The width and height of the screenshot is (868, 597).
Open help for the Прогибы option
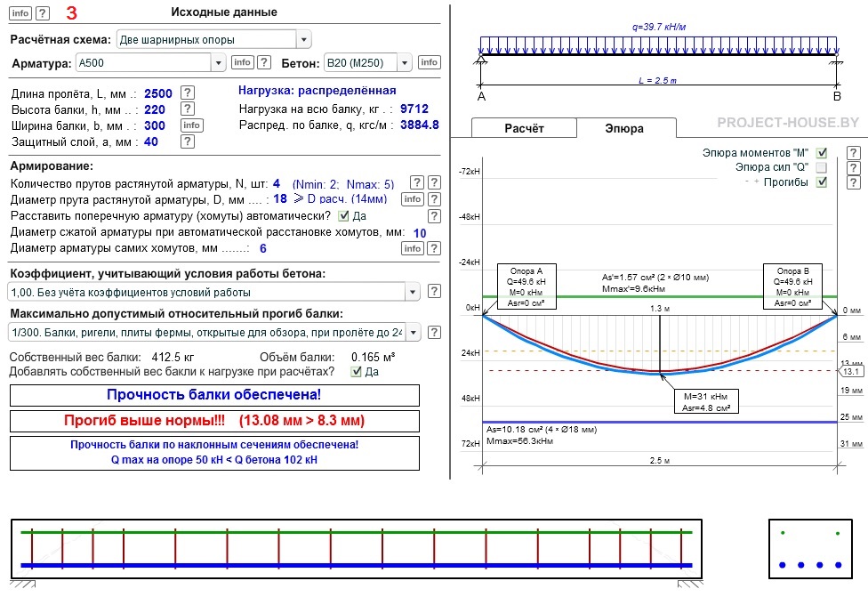point(854,182)
